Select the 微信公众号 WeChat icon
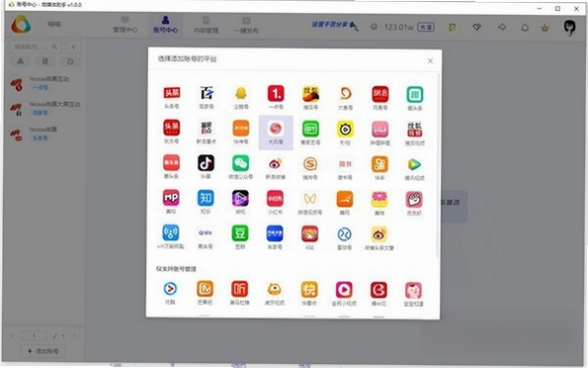This screenshot has height=368, width=588. click(241, 163)
